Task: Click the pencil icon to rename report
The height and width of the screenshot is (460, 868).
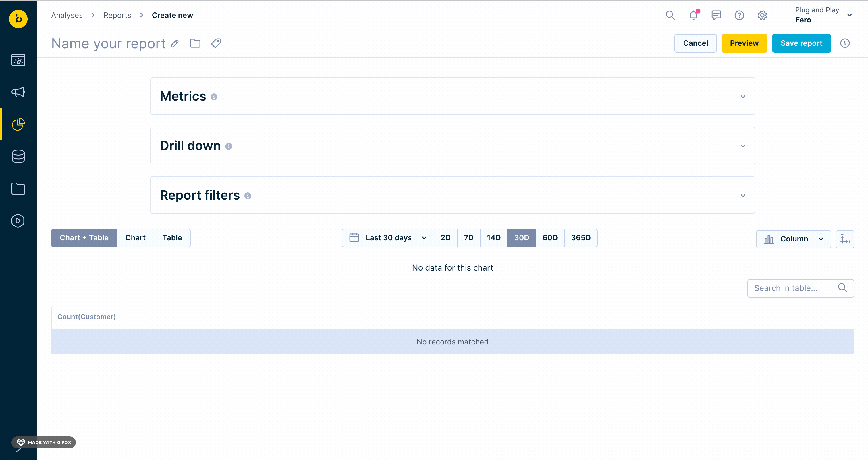Action: (175, 44)
